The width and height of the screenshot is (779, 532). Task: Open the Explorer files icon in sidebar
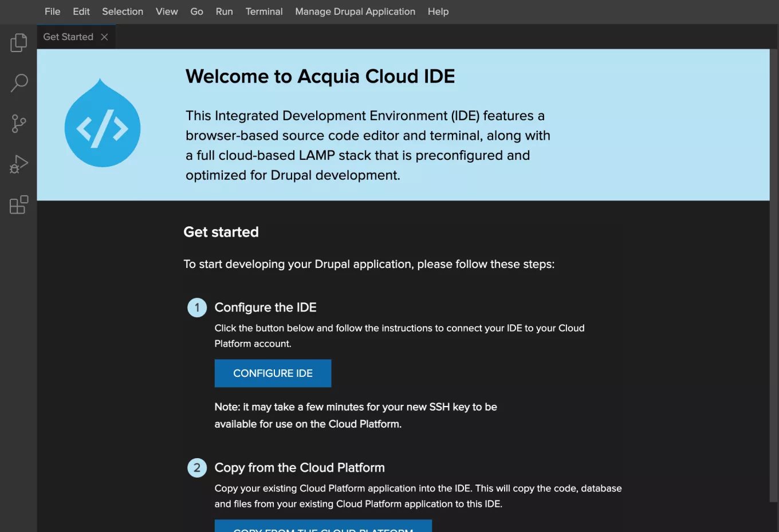click(18, 42)
